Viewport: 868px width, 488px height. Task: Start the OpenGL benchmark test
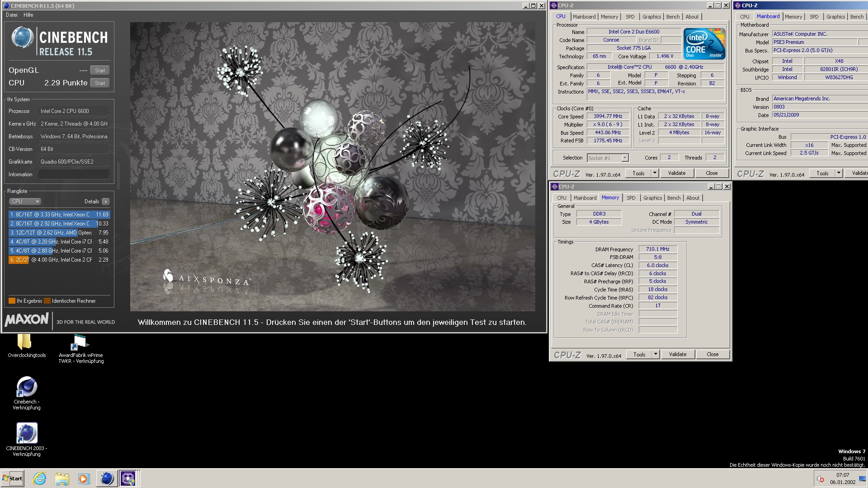(100, 70)
